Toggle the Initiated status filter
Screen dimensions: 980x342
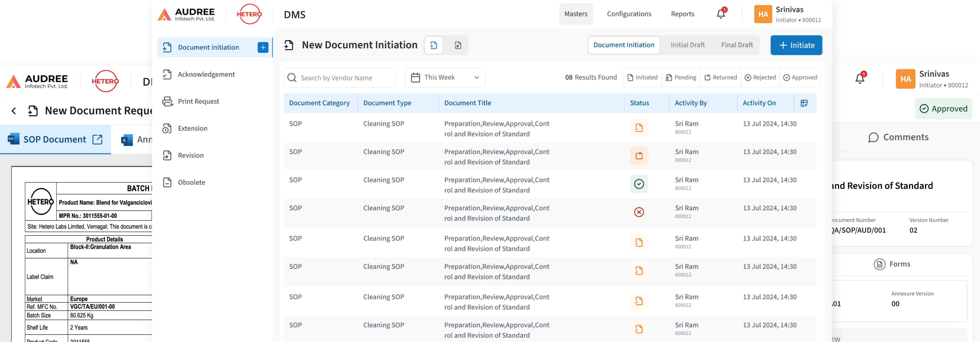(642, 78)
